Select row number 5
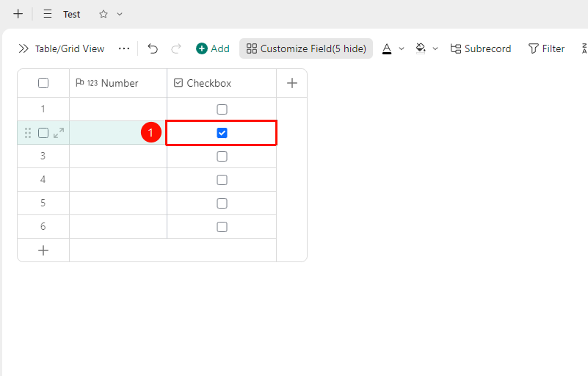Image resolution: width=588 pixels, height=376 pixels. [x=43, y=203]
